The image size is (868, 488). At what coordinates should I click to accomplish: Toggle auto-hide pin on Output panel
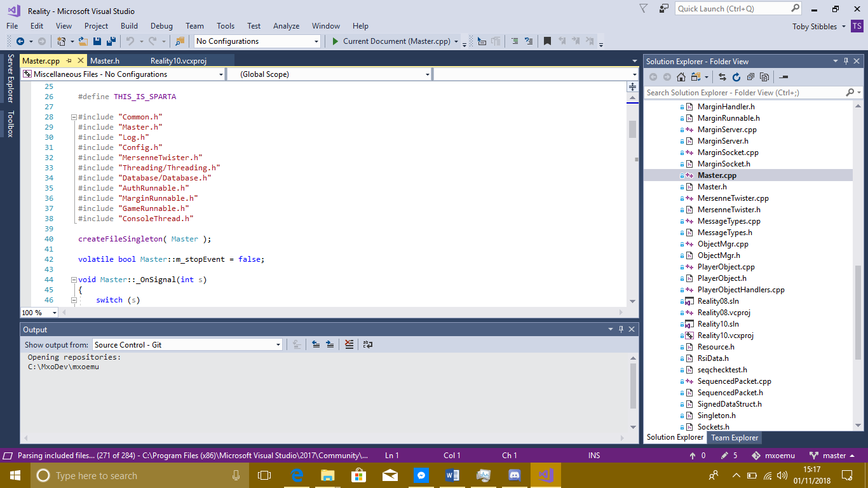[x=621, y=329]
